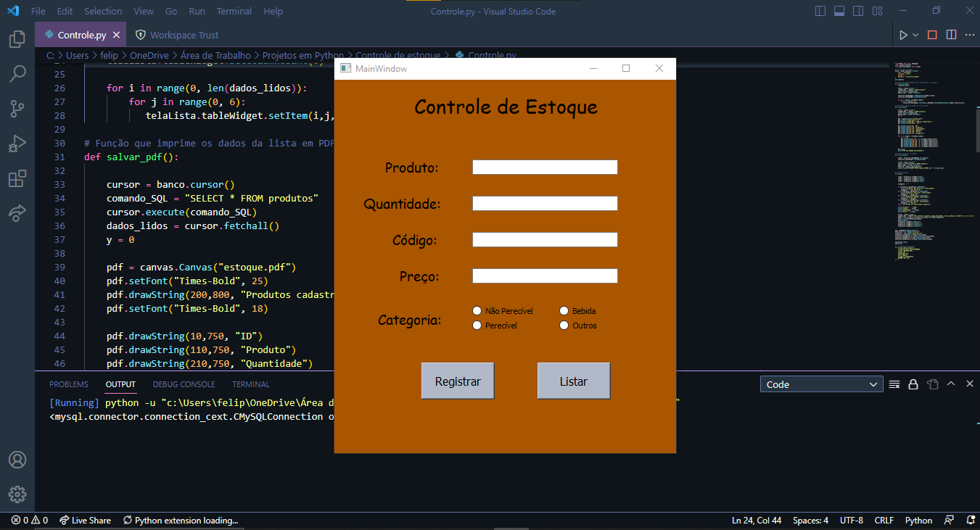Open the Search view

pyautogui.click(x=17, y=74)
